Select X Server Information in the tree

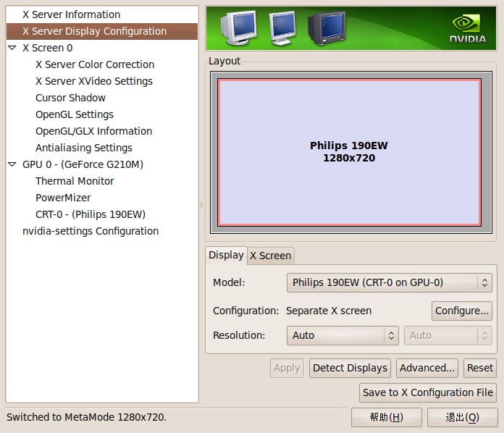pyautogui.click(x=71, y=14)
